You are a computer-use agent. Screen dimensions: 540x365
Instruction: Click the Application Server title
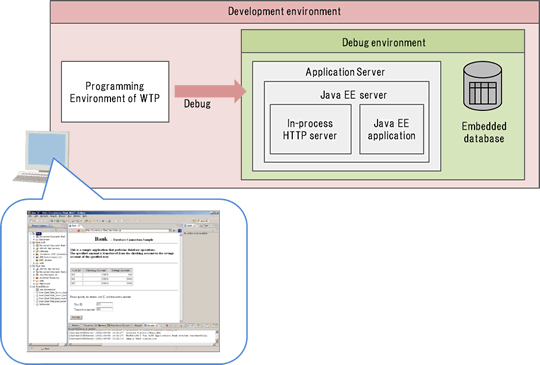point(345,72)
